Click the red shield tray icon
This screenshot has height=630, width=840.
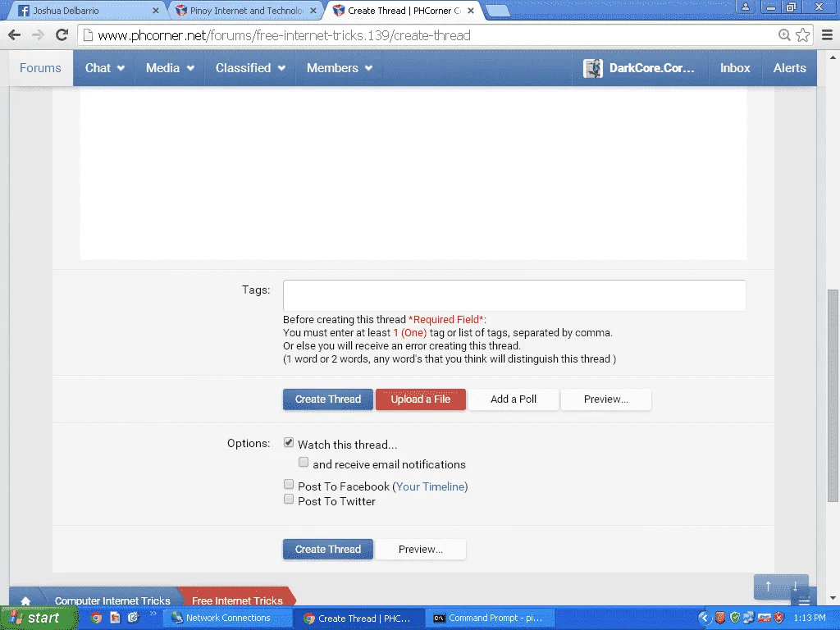pyautogui.click(x=720, y=619)
